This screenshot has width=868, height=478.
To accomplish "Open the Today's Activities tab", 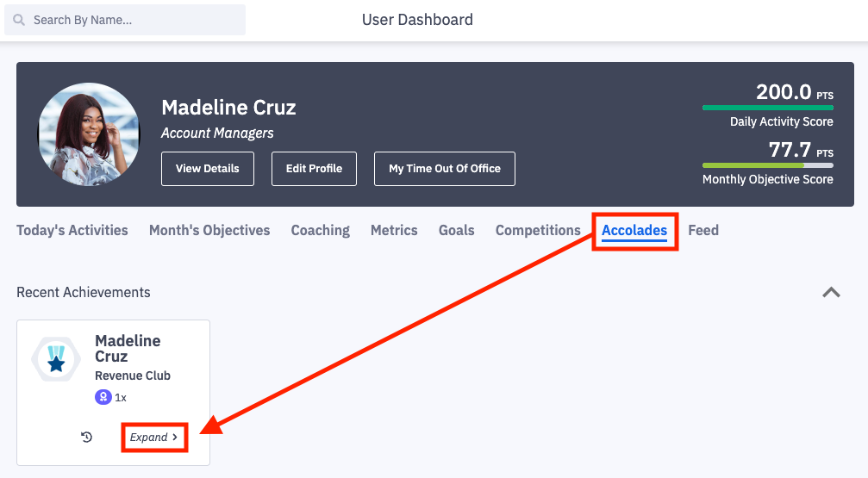I will [x=72, y=231].
